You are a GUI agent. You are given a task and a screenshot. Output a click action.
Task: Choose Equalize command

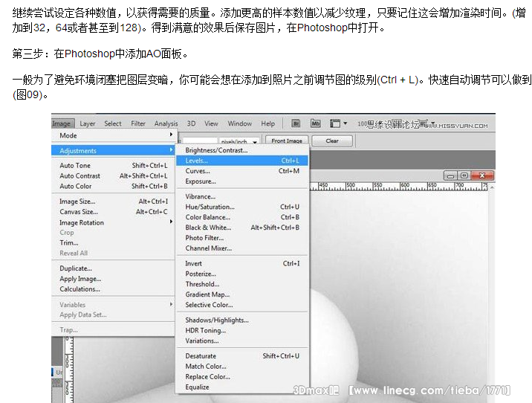pos(242,387)
